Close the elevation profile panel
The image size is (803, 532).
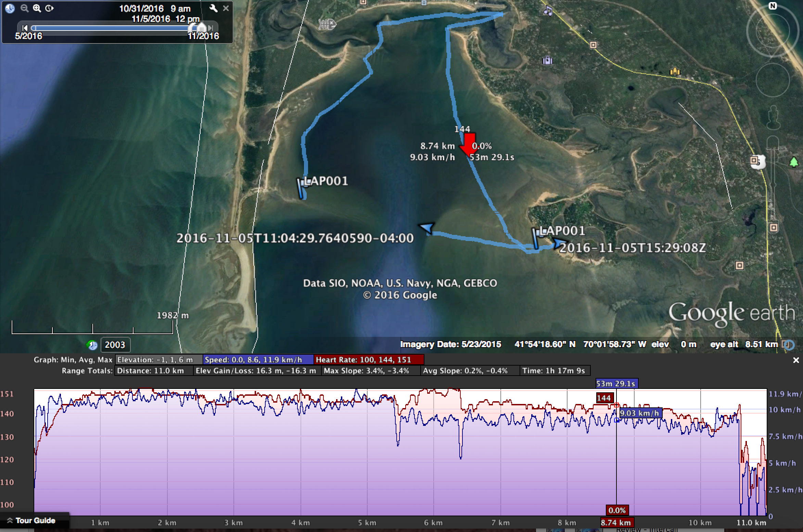(796, 360)
